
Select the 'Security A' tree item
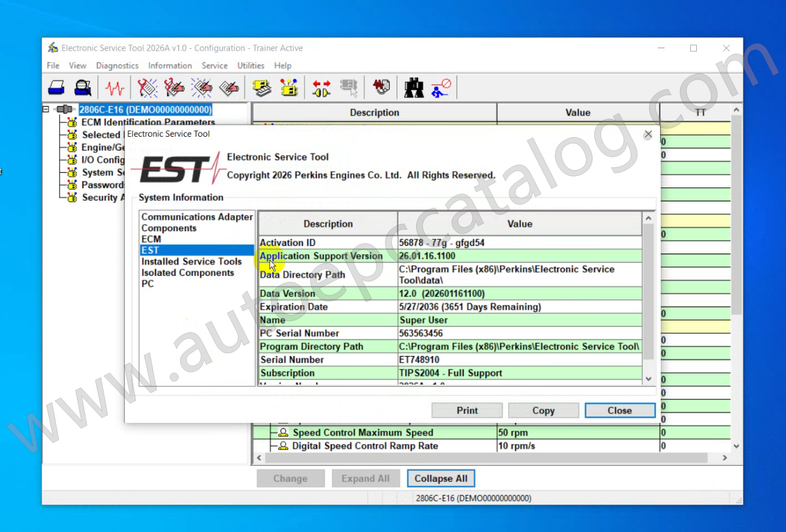(x=103, y=198)
